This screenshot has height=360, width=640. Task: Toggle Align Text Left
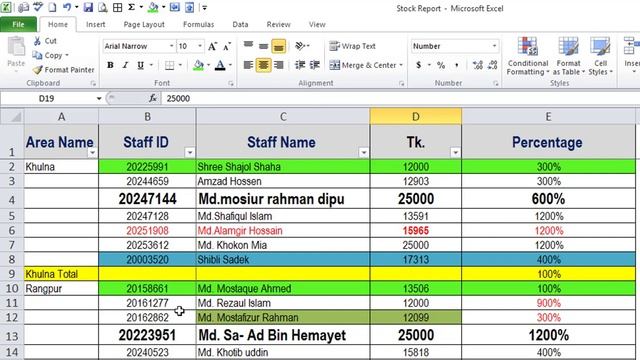(x=248, y=65)
